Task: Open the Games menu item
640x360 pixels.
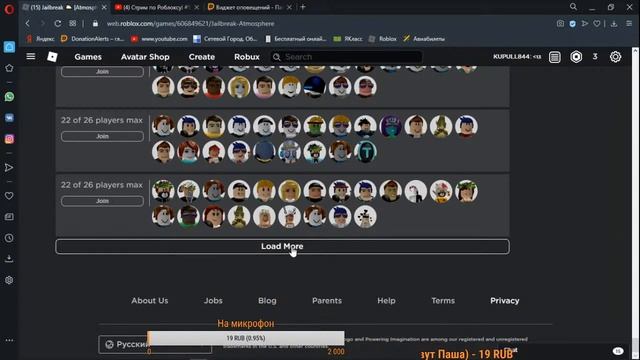Action: point(88,57)
